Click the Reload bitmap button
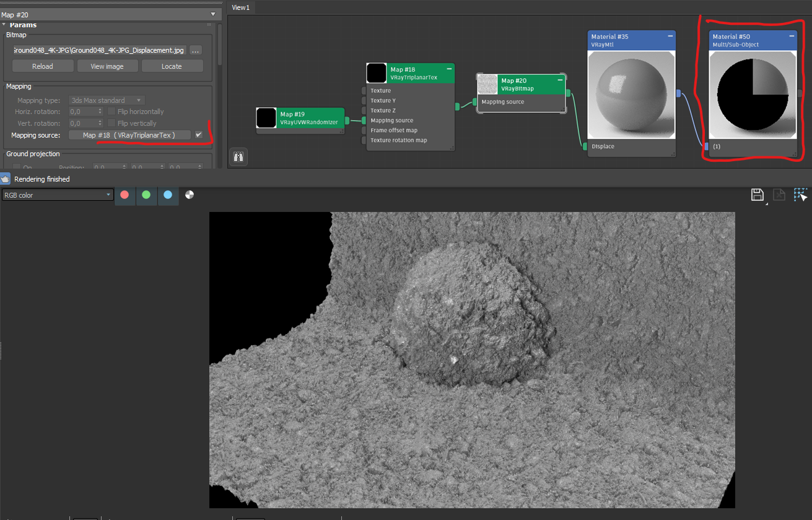812x520 pixels. coord(43,66)
